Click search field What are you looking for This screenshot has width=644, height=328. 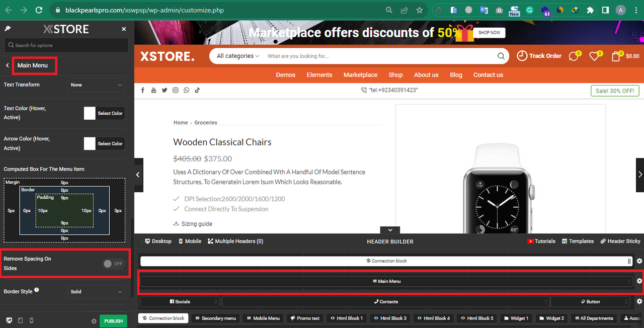[380, 56]
